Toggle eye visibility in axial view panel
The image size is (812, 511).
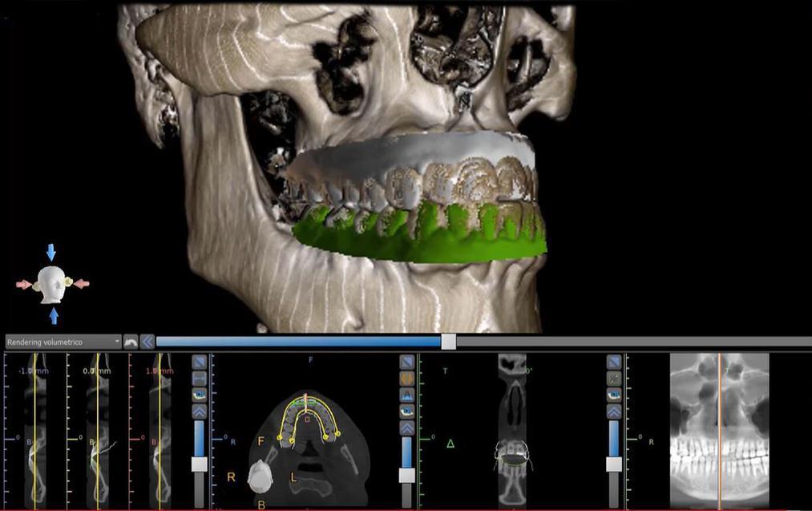tap(406, 411)
